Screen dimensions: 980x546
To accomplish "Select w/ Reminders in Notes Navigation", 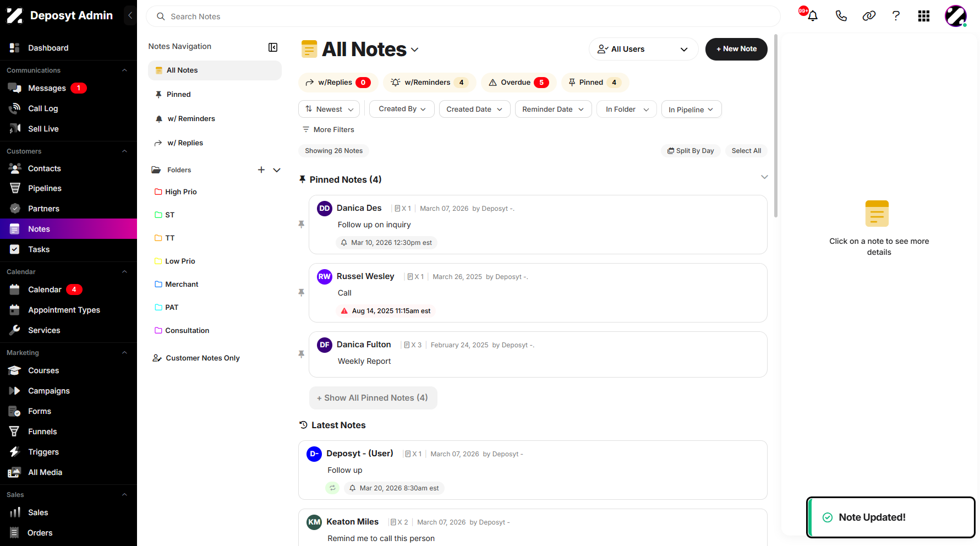I will pyautogui.click(x=215, y=119).
